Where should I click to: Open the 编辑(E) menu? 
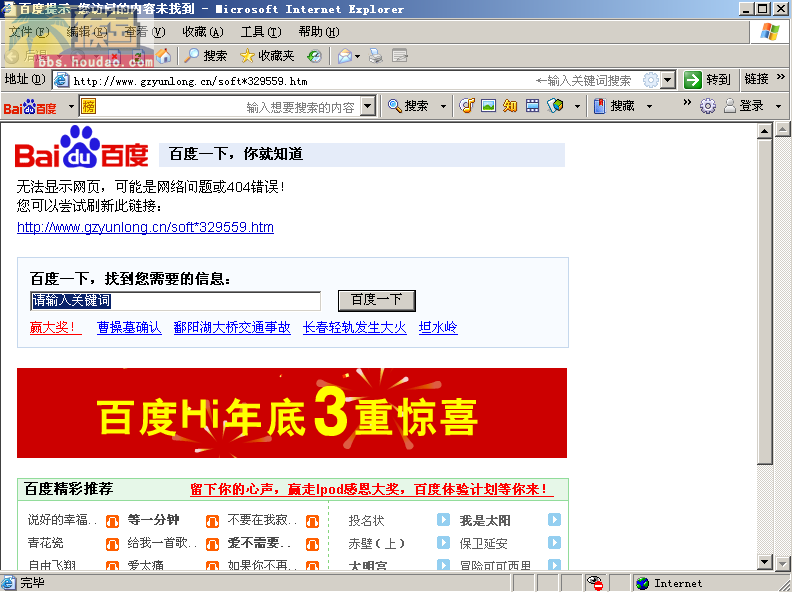[87, 32]
